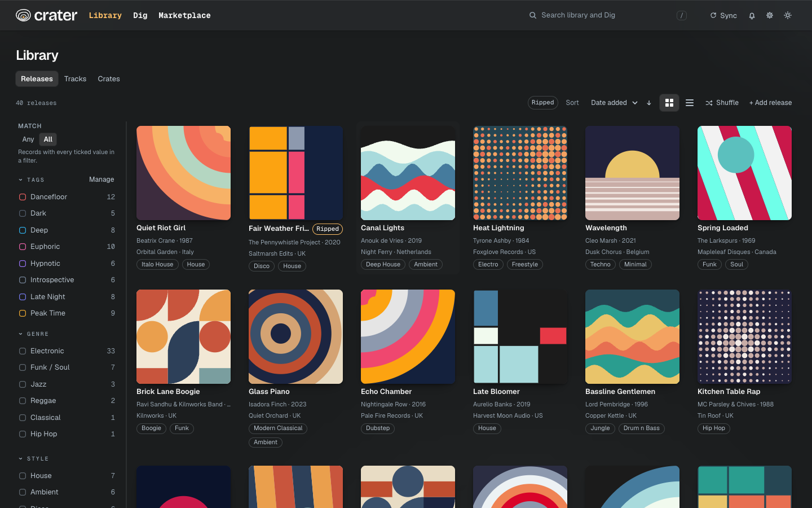Click the search magnifier icon

[x=533, y=15]
